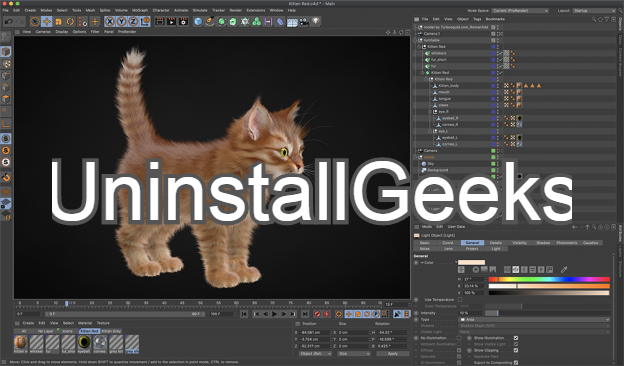Select the Background object

438,170
